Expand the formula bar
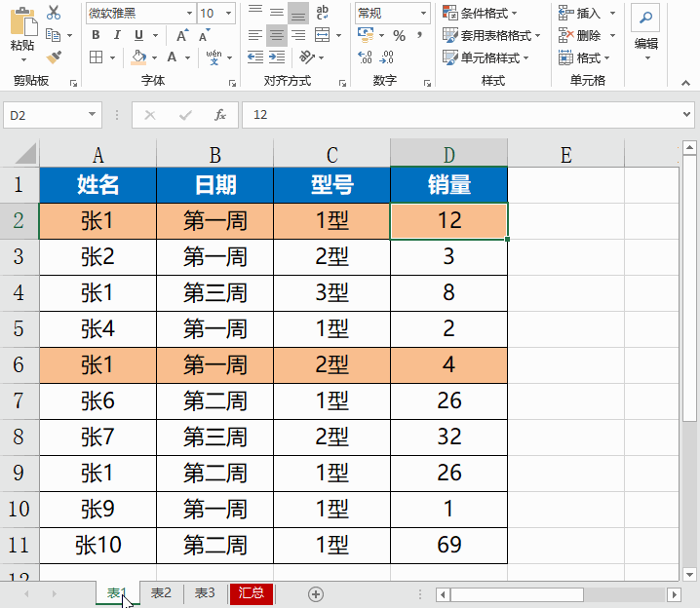 tap(686, 115)
